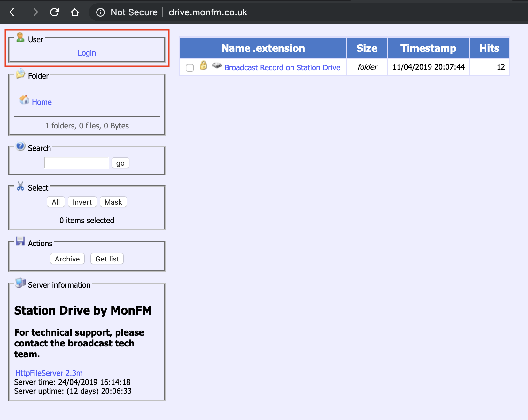Click the padlock icon on Broadcast Record row
The height and width of the screenshot is (420, 528).
click(x=204, y=66)
